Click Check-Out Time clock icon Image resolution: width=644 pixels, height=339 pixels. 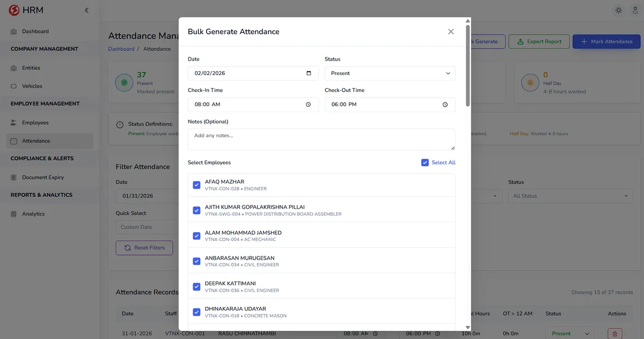(x=445, y=105)
